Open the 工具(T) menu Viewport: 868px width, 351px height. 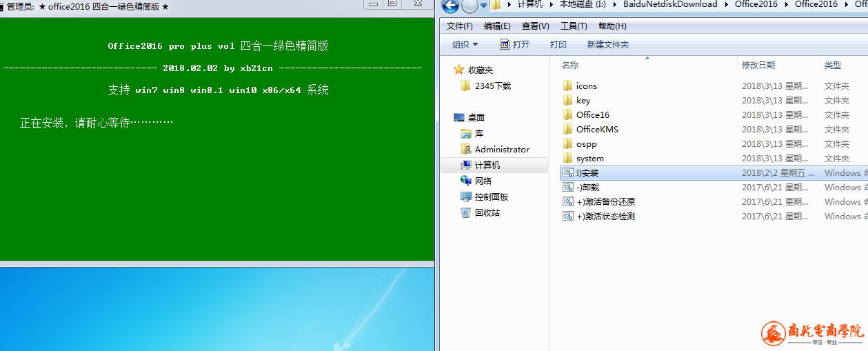(574, 26)
